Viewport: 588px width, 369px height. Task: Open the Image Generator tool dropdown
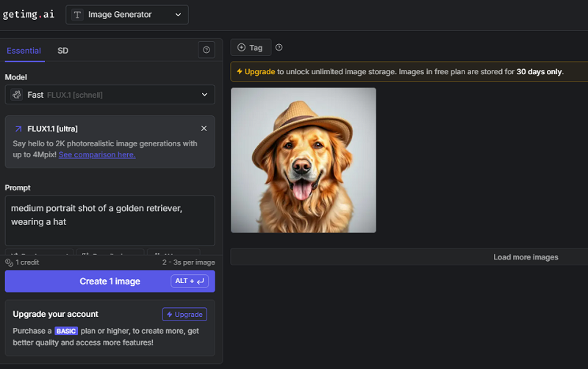(x=127, y=15)
